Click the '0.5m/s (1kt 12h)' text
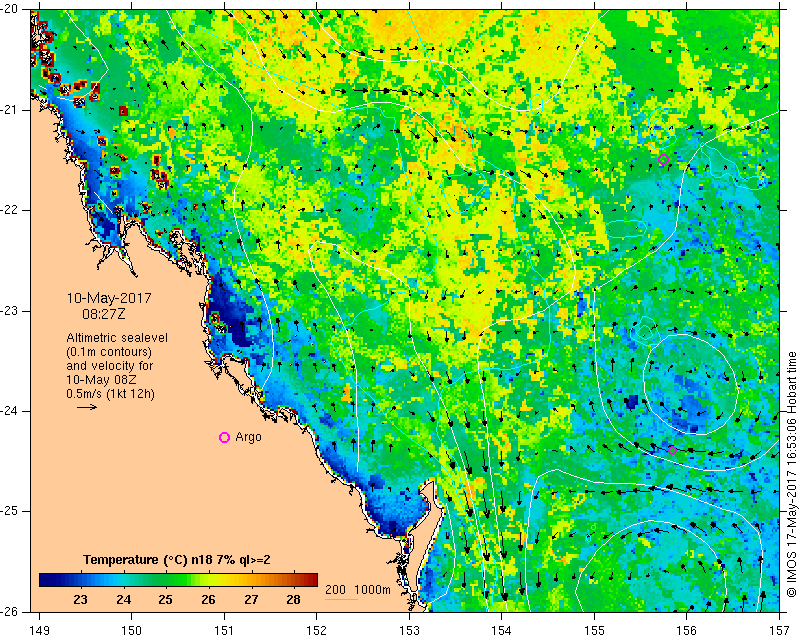The width and height of the screenshot is (800, 640). (111, 394)
